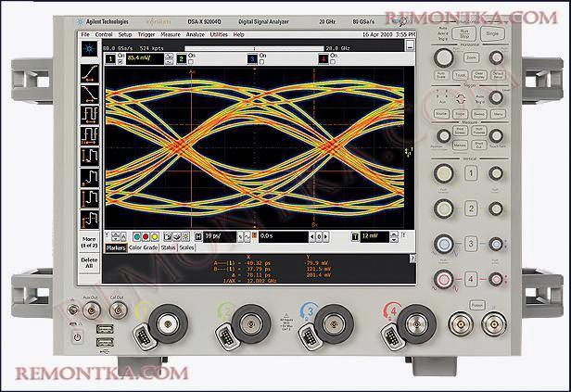Click the H horizontal setup icon

pyautogui.click(x=198, y=237)
